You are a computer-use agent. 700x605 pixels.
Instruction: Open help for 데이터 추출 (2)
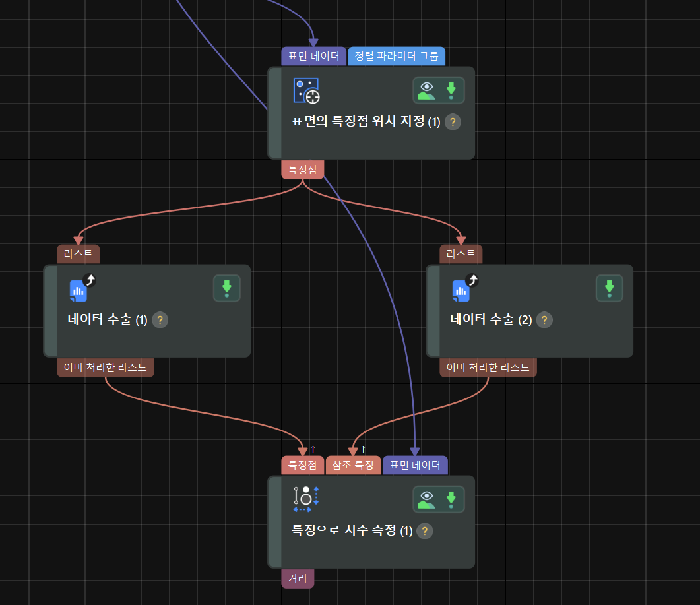point(544,320)
